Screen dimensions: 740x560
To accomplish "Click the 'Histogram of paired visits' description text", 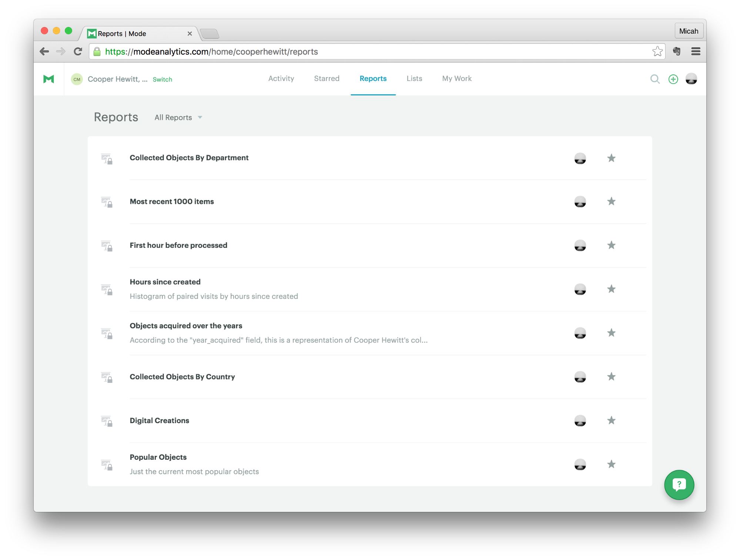I will [x=214, y=296].
